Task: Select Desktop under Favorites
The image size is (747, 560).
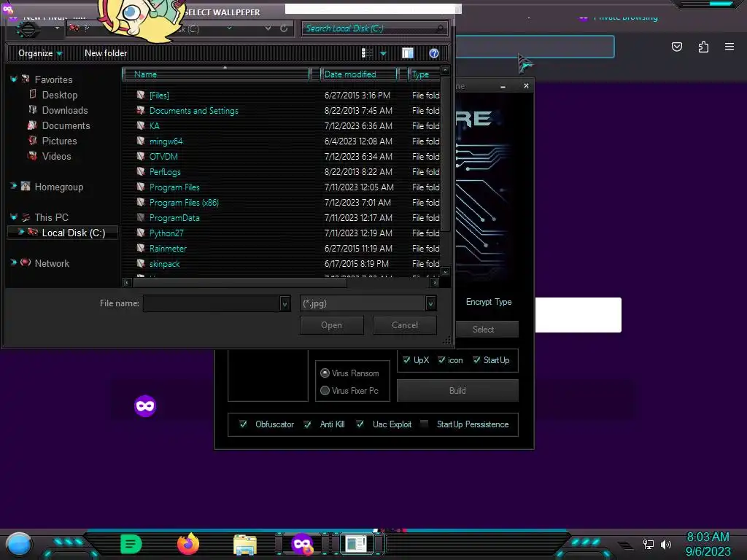Action: click(60, 96)
